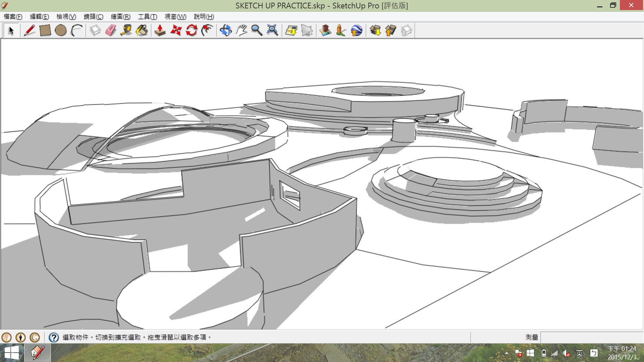
Task: Click the Add Location map icon
Action: point(291,31)
